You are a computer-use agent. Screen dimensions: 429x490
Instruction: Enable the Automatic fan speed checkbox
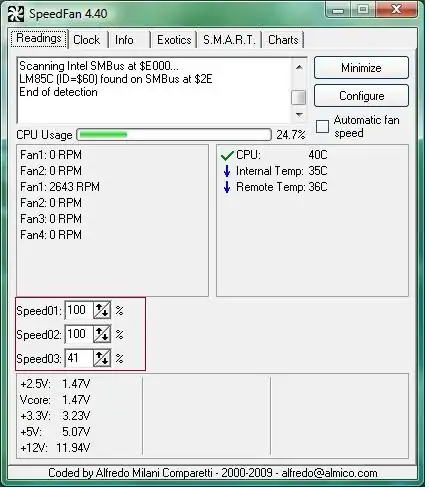[x=322, y=126]
